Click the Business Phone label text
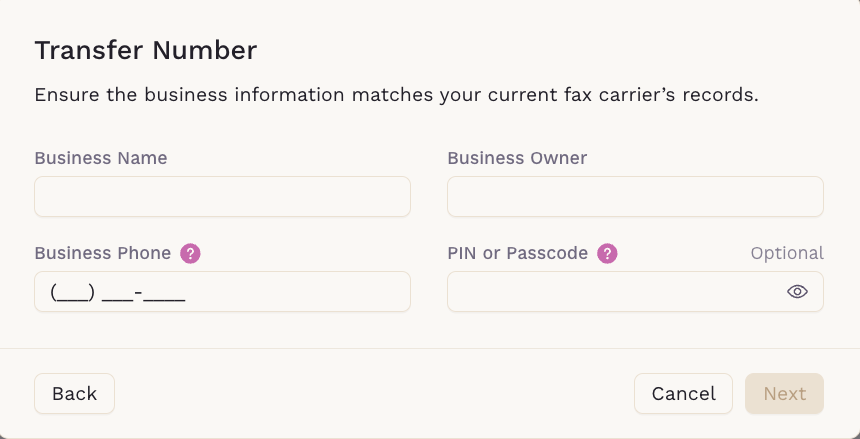The width and height of the screenshot is (860, 439). [x=103, y=253]
